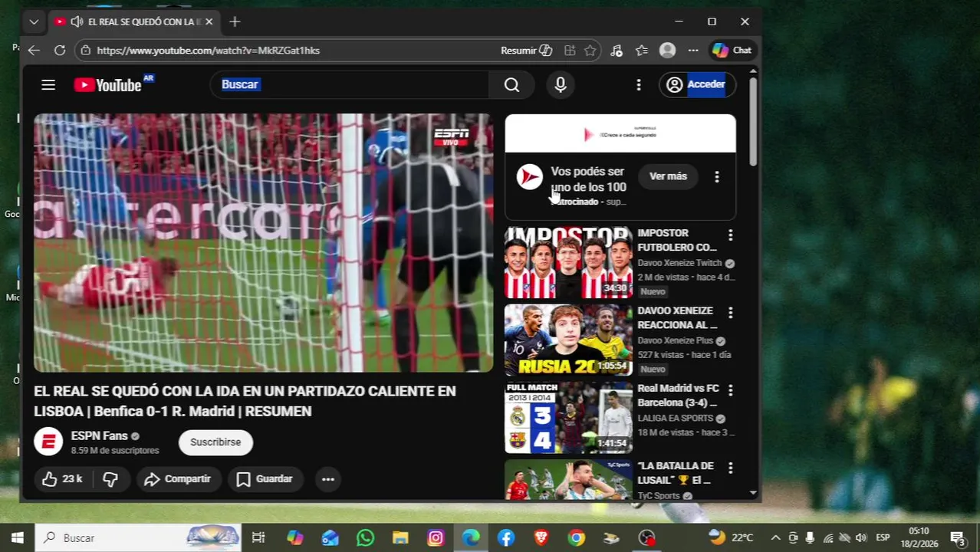Share the video using Compartir
The image size is (980, 552).
[177, 479]
